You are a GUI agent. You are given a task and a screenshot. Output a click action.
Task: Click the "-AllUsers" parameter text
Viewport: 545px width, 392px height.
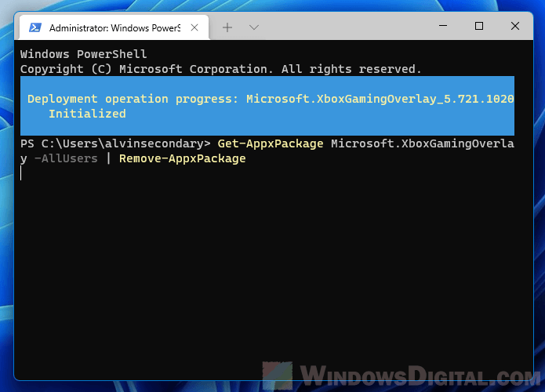(66, 159)
